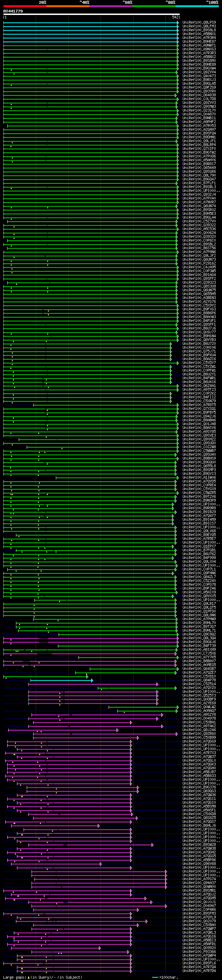Image resolution: width=222 pixels, height=980 pixels.
Task: Click the cyan alignment bar for A7R3R4
Action: tap(91, 38)
